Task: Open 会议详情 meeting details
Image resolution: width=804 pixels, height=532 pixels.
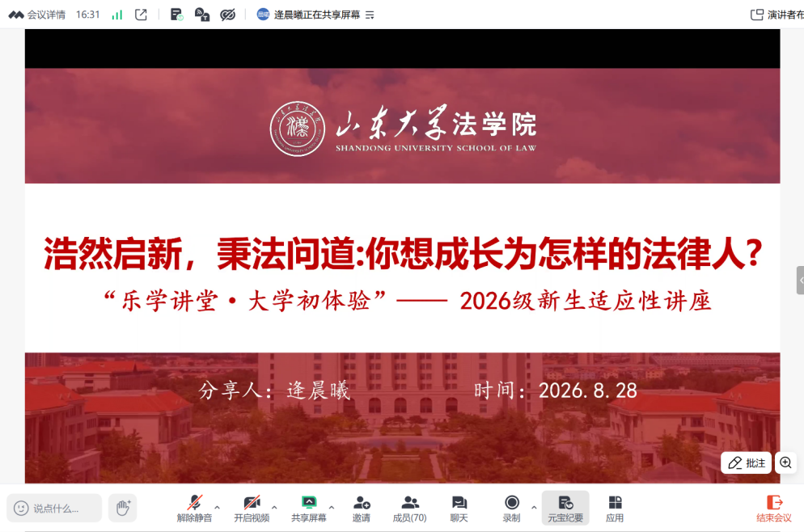Action: click(37, 15)
